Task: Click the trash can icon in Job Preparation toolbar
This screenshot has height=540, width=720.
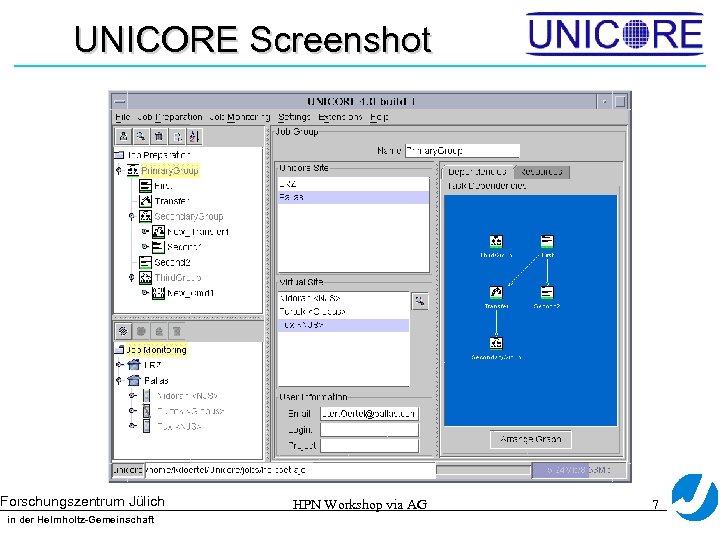Action: 158,136
